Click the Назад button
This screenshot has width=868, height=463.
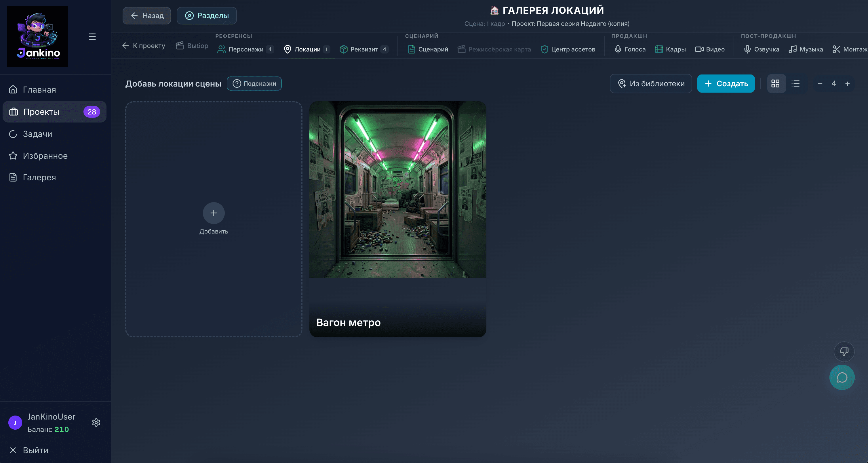coord(146,16)
